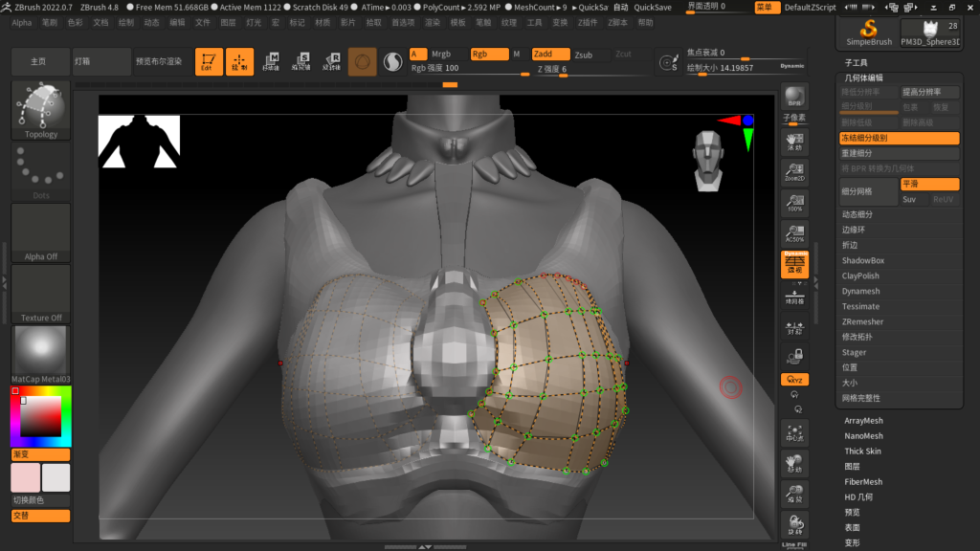
Task: Toggle the Rgb mode button
Action: tap(489, 55)
